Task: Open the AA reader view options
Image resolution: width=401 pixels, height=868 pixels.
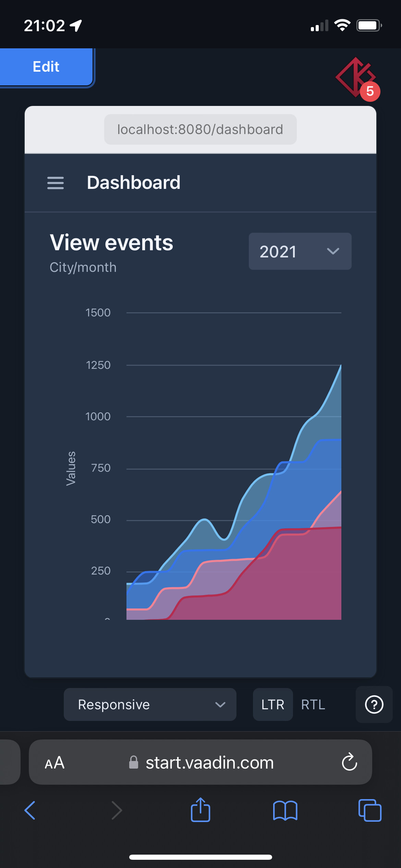Action: tap(55, 762)
